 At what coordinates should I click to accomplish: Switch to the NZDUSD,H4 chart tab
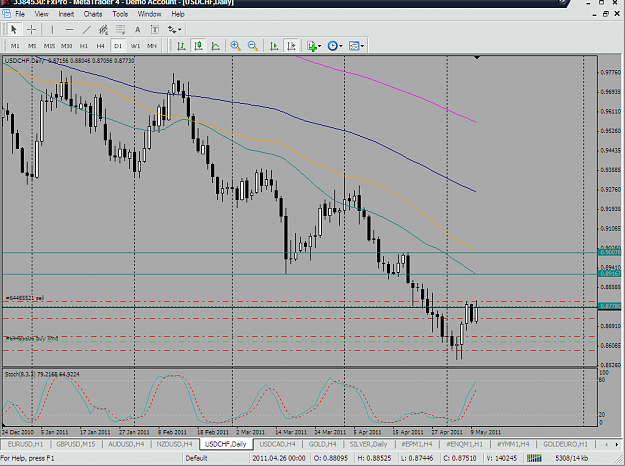click(175, 444)
